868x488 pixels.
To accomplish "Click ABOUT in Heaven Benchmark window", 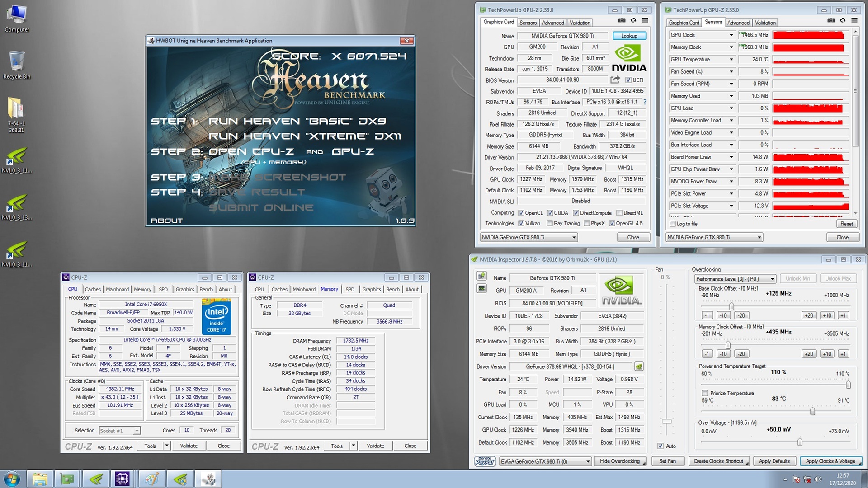I will pyautogui.click(x=166, y=221).
